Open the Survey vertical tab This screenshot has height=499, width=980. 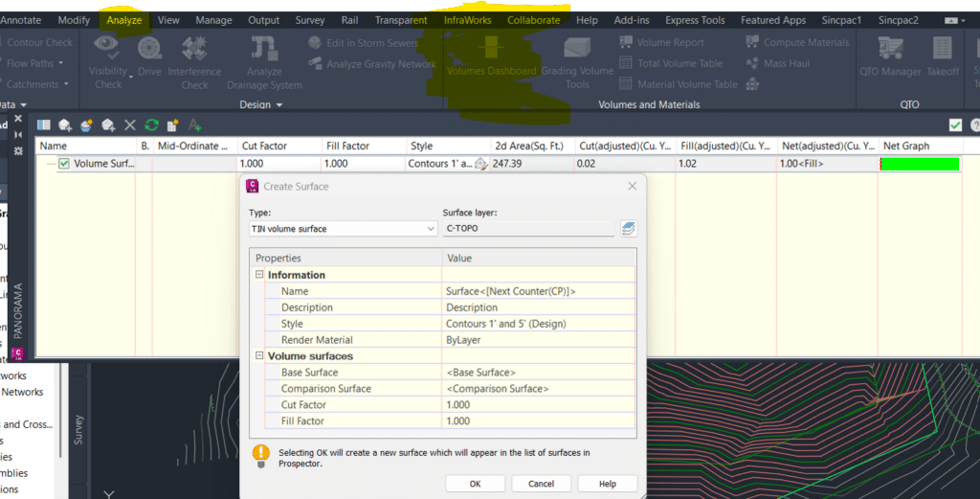(x=78, y=429)
